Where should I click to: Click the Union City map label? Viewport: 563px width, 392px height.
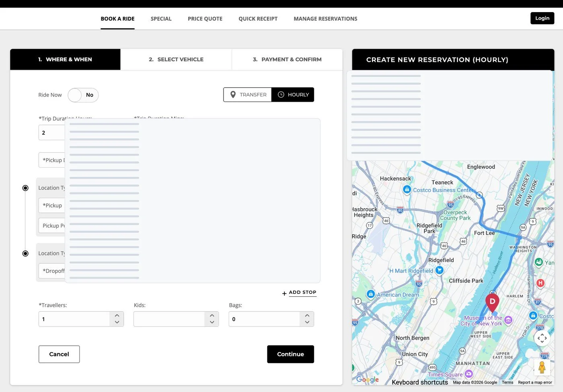click(x=415, y=354)
